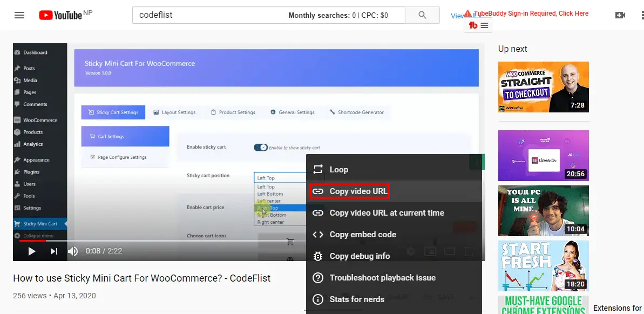This screenshot has height=314, width=644.
Task: Toggle Loop in the context menu
Action: pos(338,170)
